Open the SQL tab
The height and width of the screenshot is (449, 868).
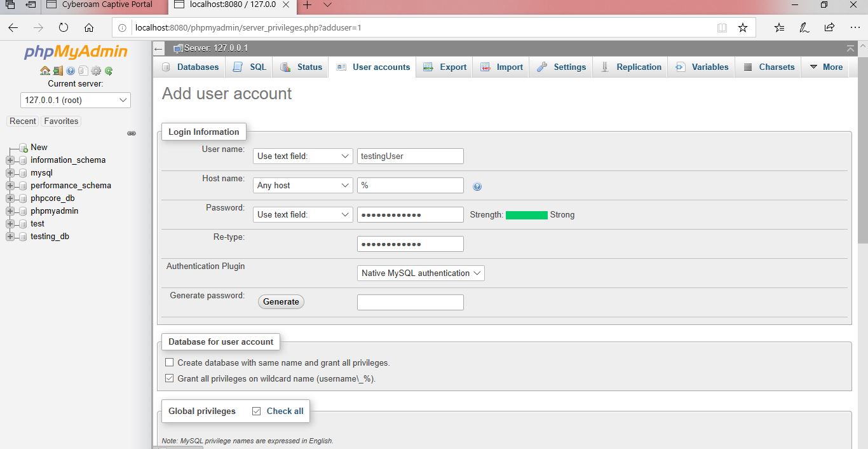249,67
